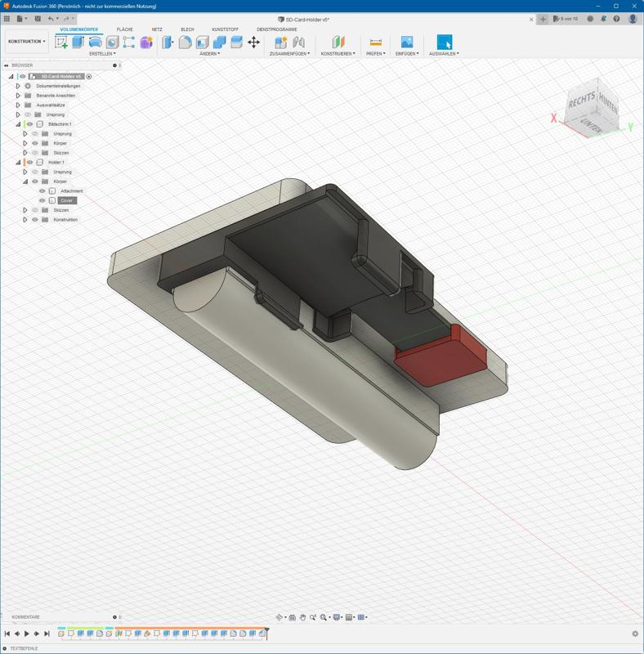Click the Construct plane icon

[x=338, y=43]
